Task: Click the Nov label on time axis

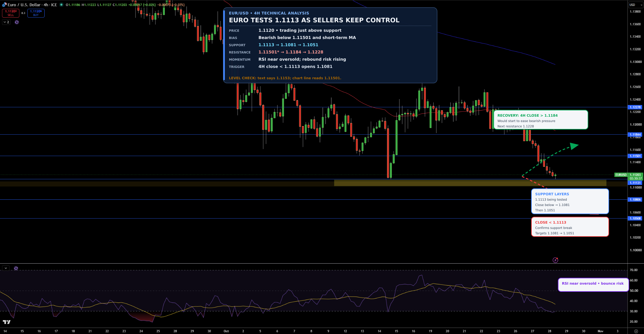Action: coord(600,331)
